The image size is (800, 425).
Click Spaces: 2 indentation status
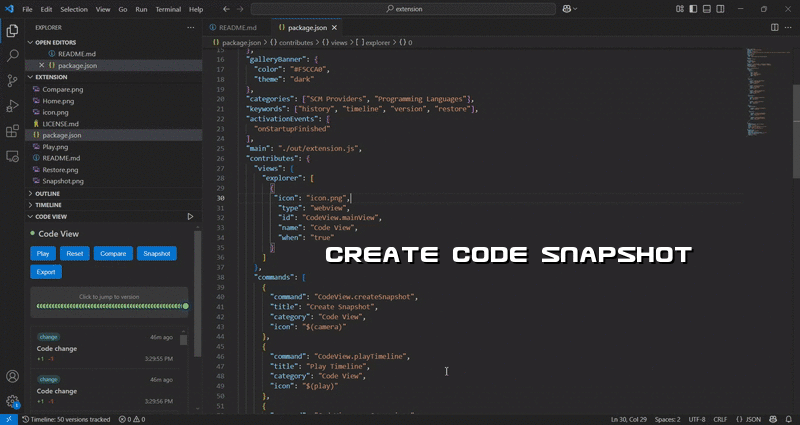[x=667, y=419]
